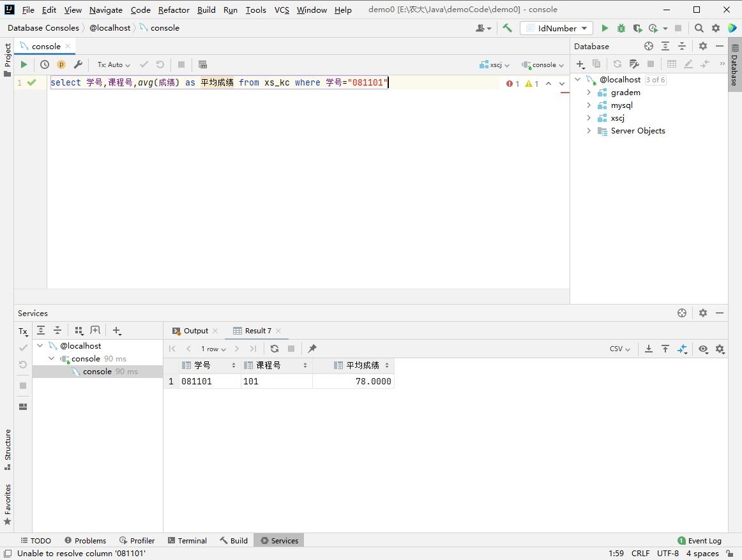Open the Refactor menu
This screenshot has height=560, width=742.
point(174,10)
